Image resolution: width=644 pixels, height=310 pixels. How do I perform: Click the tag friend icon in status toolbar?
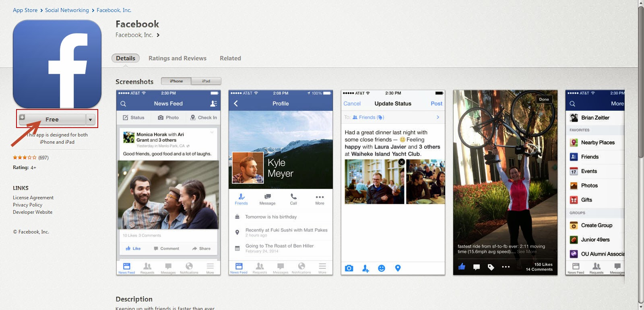(365, 268)
